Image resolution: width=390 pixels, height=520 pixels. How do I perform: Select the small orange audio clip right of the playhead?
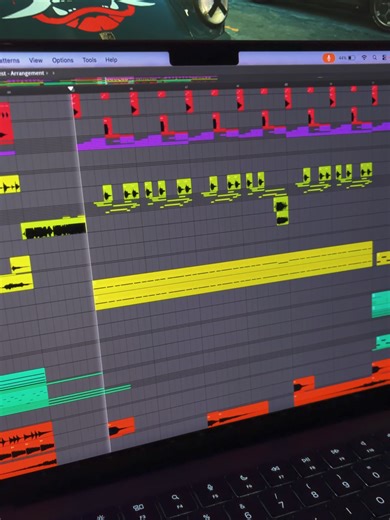click(121, 428)
